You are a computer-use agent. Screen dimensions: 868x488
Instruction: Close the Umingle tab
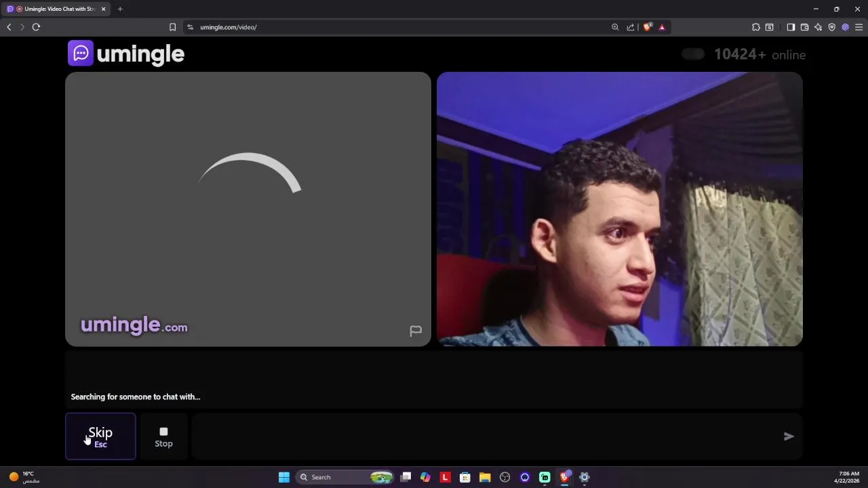103,9
